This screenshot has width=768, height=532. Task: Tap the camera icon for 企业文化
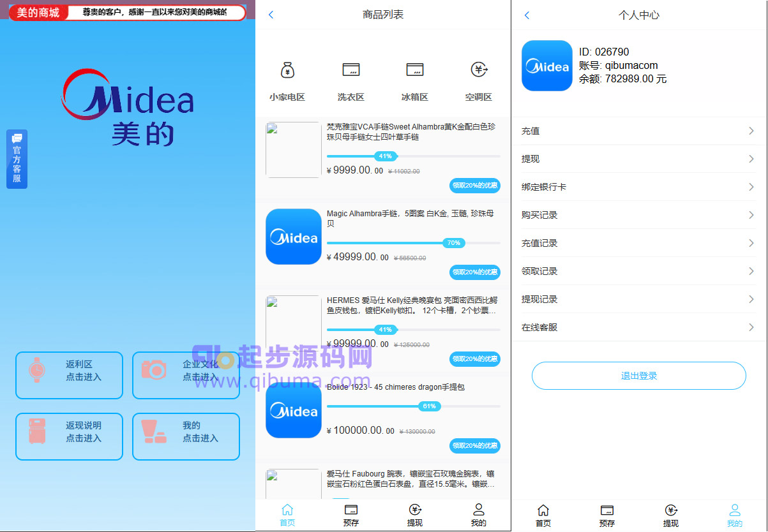pos(154,369)
